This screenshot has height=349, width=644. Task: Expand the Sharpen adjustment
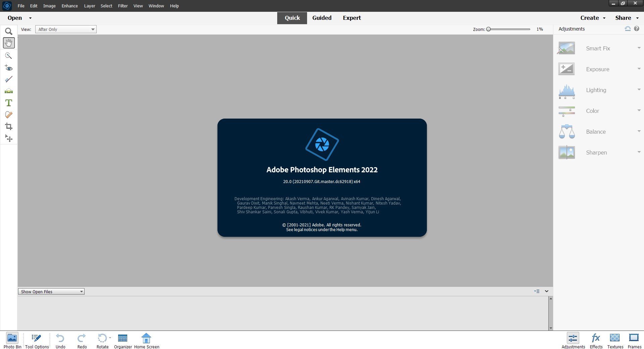pyautogui.click(x=639, y=152)
